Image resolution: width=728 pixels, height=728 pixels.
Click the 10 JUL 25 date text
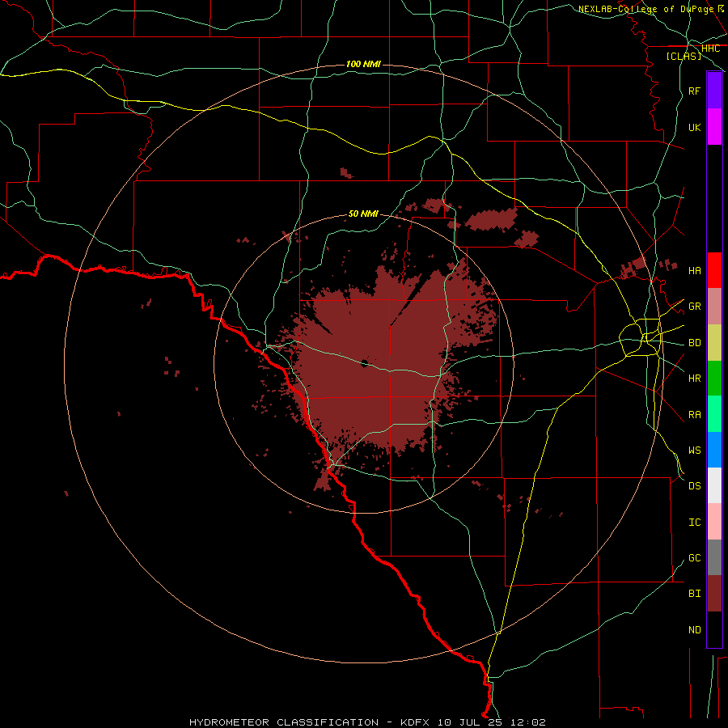[x=469, y=722]
